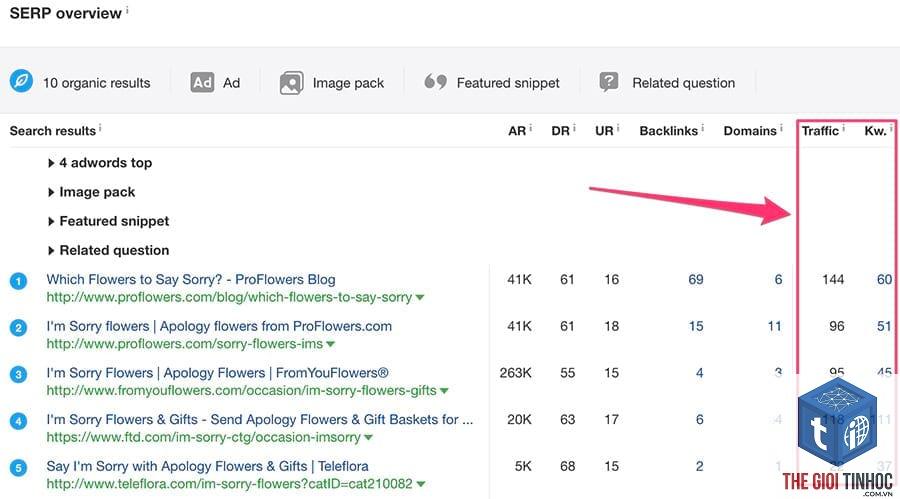
Task: Click position 3 result badge
Action: pyautogui.click(x=18, y=374)
